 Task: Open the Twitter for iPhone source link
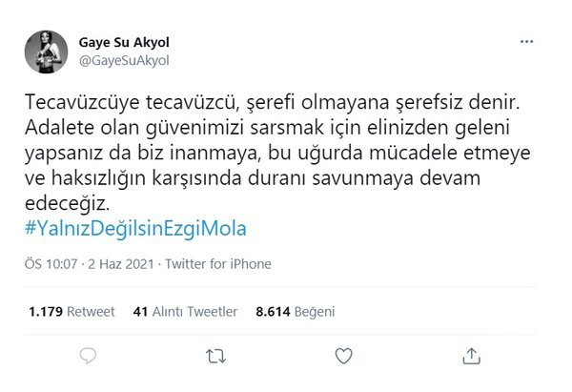217,264
